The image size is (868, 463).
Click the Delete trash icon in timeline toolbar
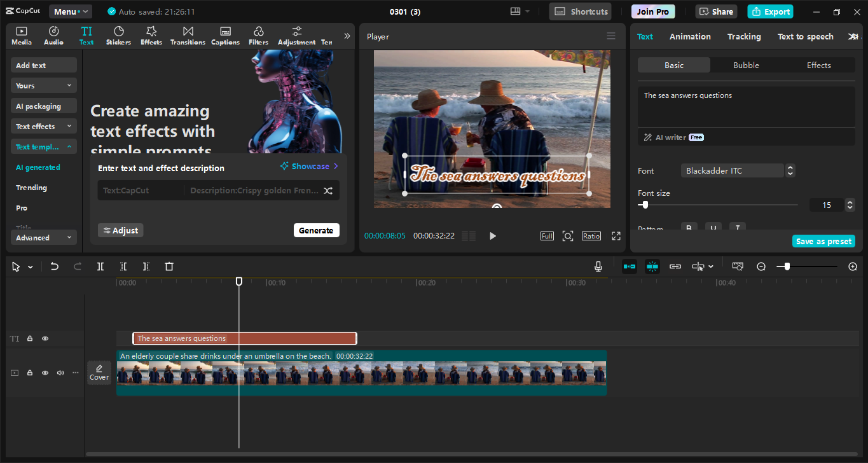tap(169, 266)
